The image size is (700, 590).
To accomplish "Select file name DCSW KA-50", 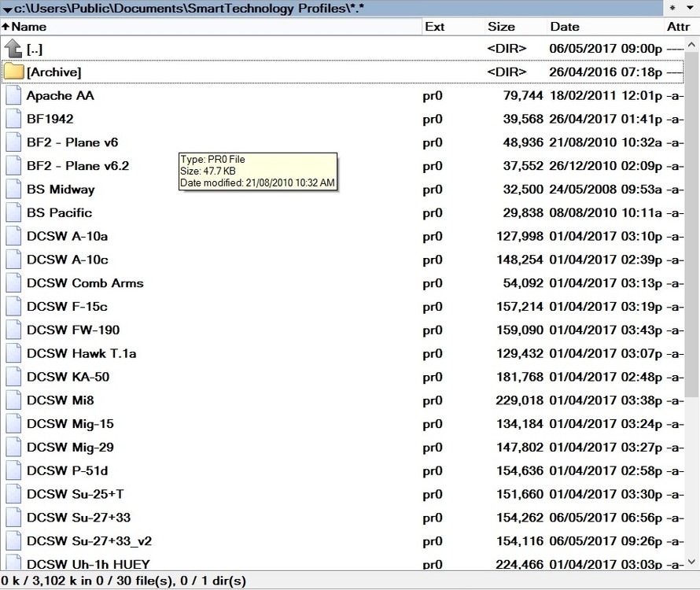I will [68, 377].
